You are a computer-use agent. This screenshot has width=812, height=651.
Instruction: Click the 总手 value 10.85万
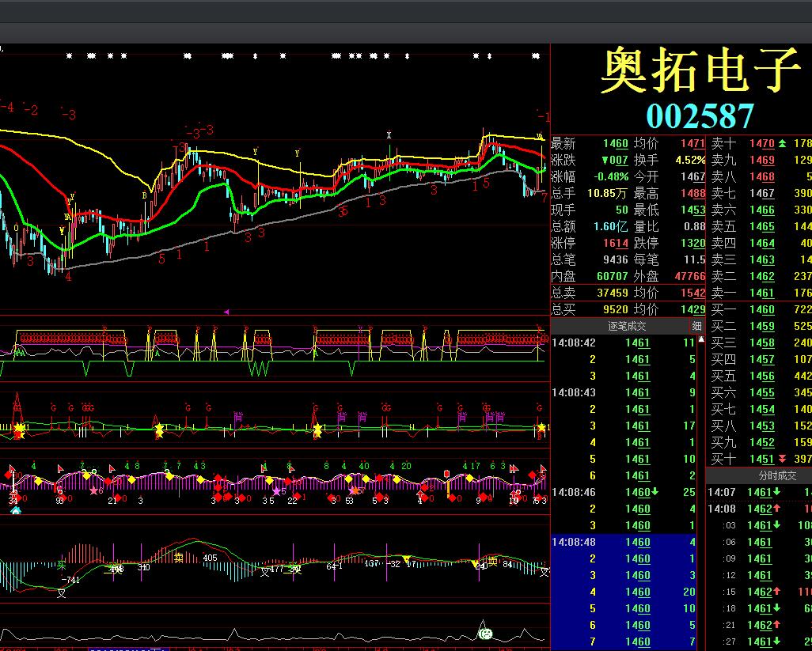click(x=607, y=193)
